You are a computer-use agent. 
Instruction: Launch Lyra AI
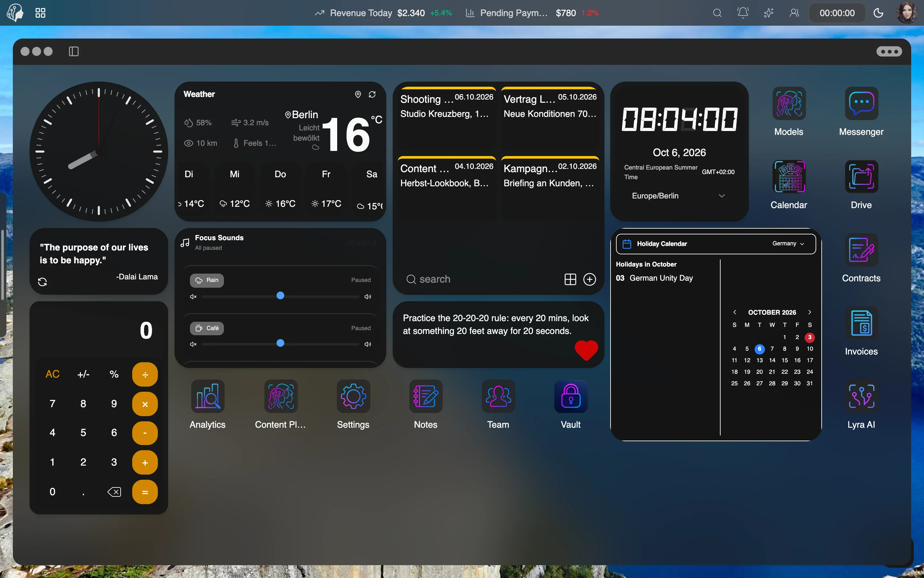pyautogui.click(x=861, y=396)
